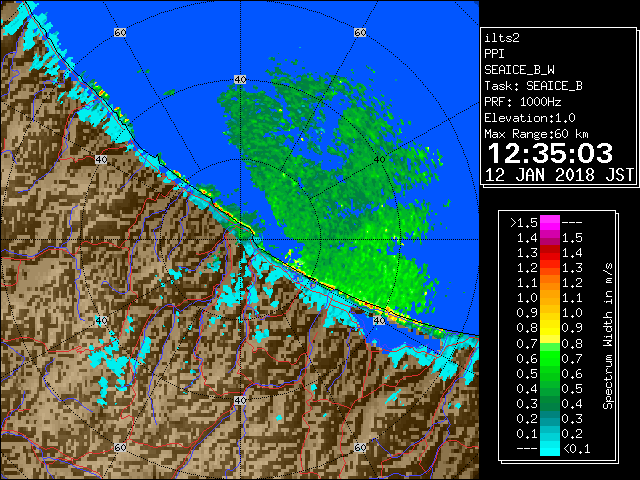Screen dimensions: 640x480
Task: Click the 'ilts2' radar site label
Action: [502, 38]
